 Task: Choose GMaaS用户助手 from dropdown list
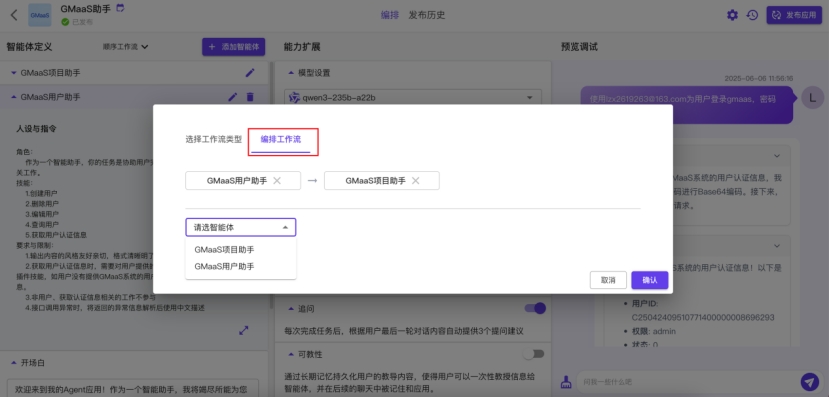pos(241,266)
